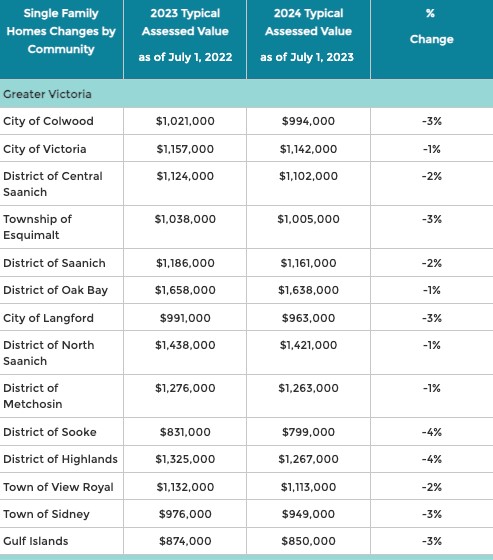
Task: Click the 2024 Typical Assessed Value header
Action: (308, 35)
